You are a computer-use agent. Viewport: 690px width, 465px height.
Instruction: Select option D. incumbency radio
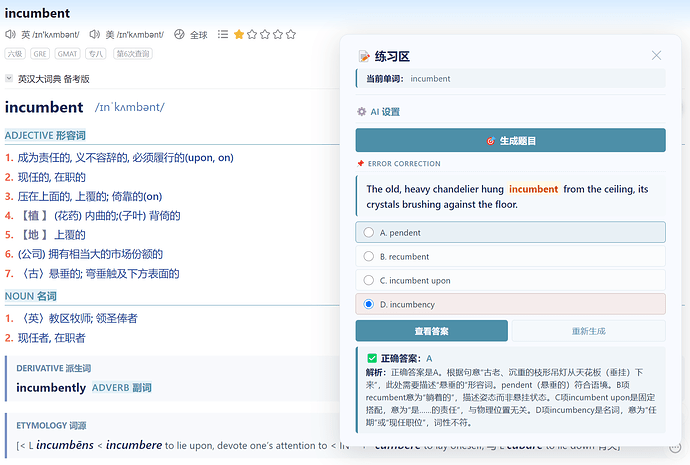369,304
